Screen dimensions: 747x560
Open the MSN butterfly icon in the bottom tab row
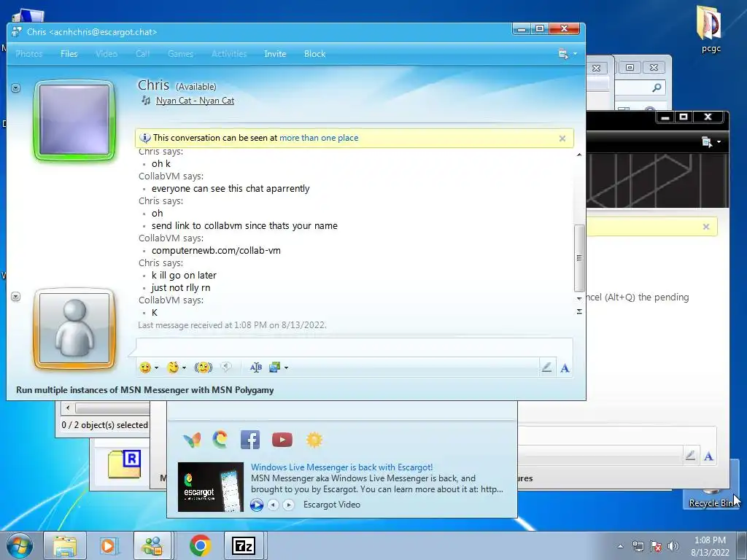(192, 440)
